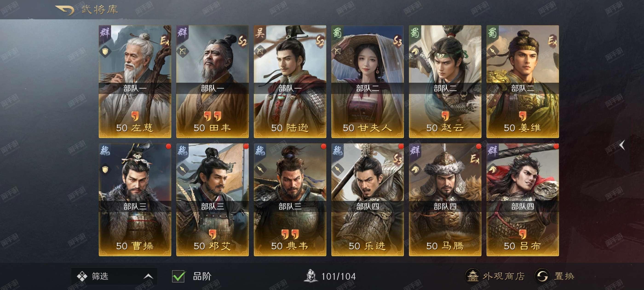The image size is (644, 290).
Task: Click the 置换 swap icon
Action: (x=542, y=276)
